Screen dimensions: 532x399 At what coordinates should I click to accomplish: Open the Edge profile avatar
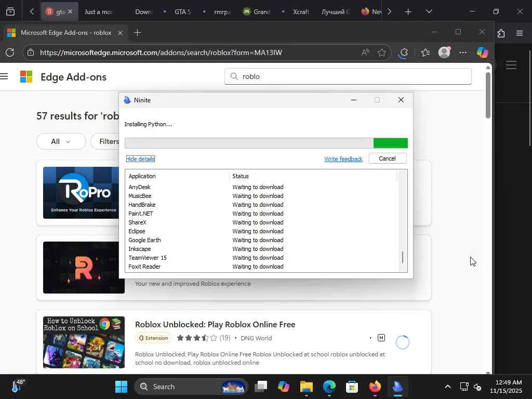[x=444, y=52]
